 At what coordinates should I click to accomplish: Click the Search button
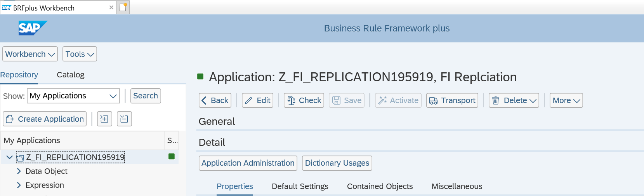[146, 96]
